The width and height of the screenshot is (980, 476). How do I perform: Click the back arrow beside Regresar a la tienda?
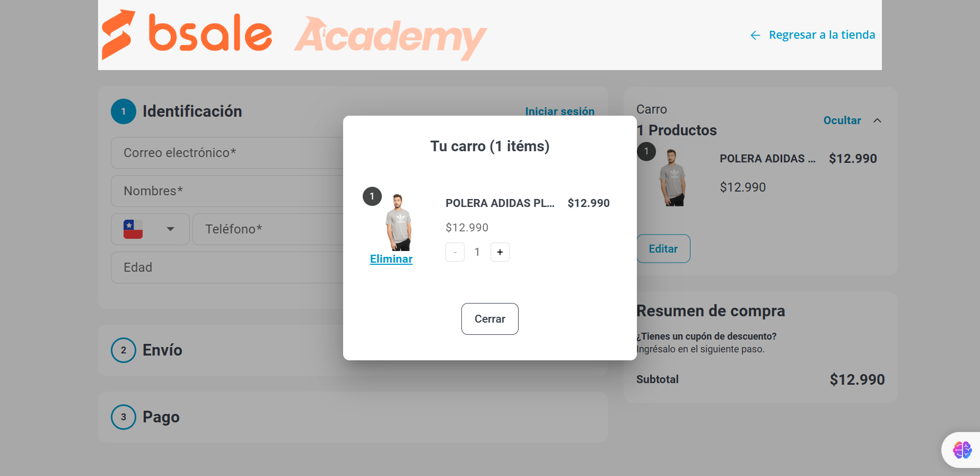[755, 35]
